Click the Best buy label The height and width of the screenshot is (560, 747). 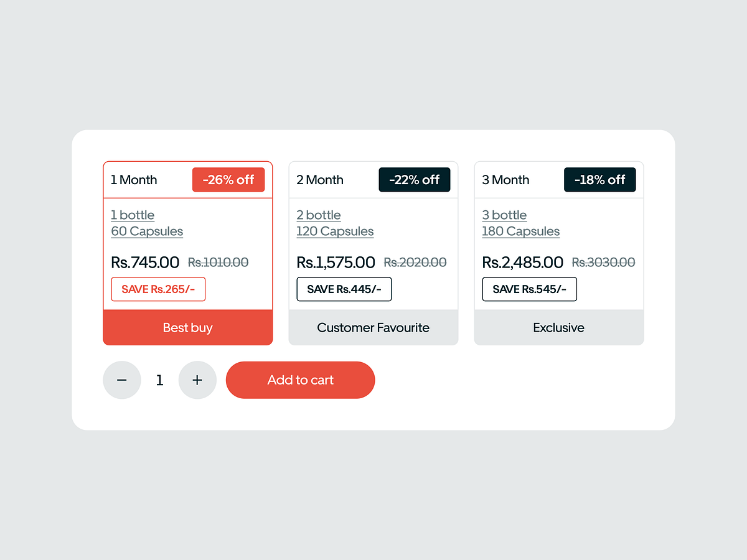pyautogui.click(x=187, y=327)
